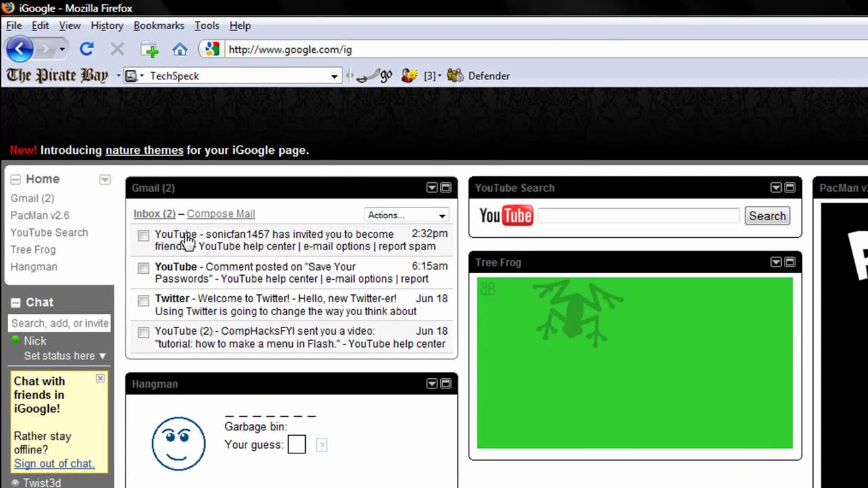868x488 pixels.
Task: Click the Firefox Back arrow button
Action: (20, 49)
